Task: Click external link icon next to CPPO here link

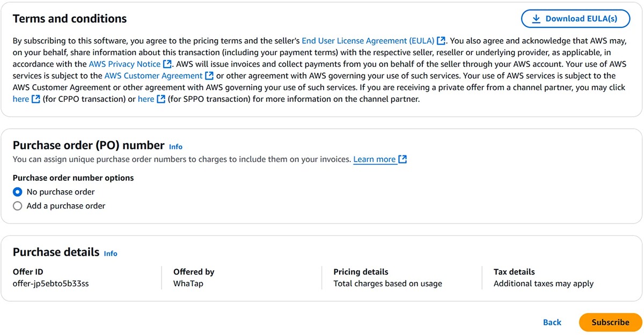Action: 36,99
